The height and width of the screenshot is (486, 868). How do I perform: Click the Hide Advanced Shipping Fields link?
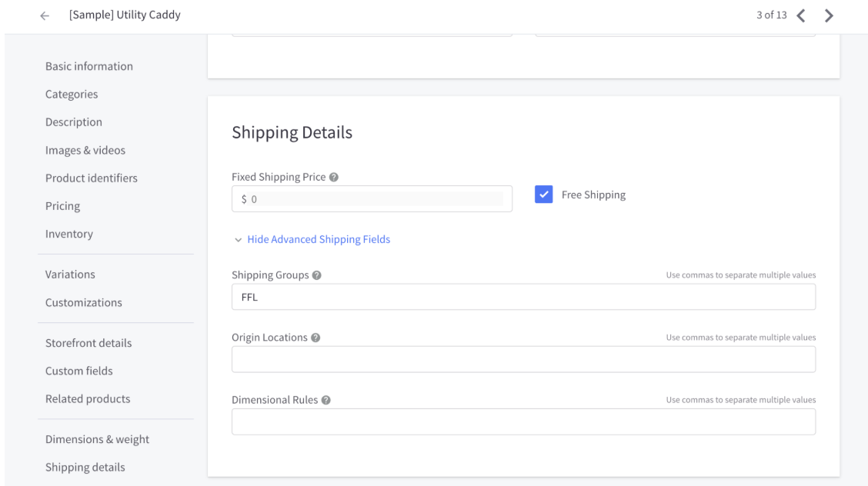click(x=319, y=239)
